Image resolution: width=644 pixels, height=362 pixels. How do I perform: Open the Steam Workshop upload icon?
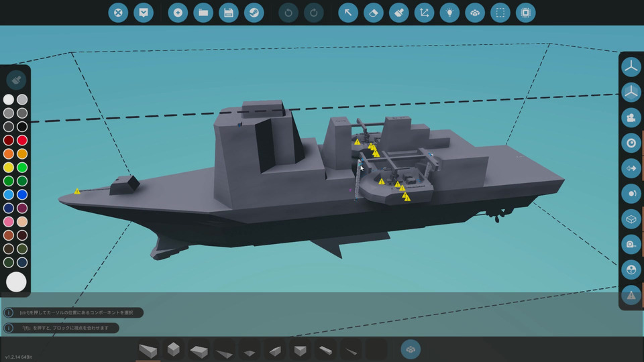(x=254, y=13)
